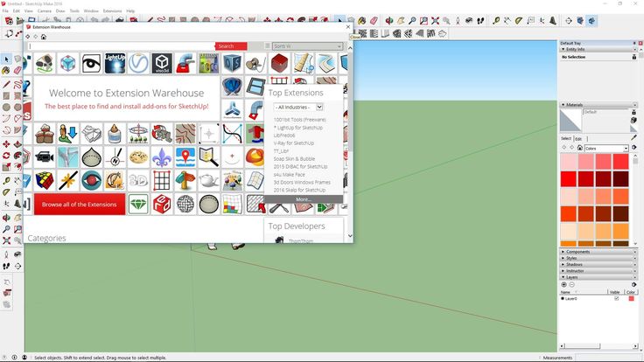Select the Eraser tool in top toolbar
The height and width of the screenshot is (362, 644).
pyautogui.click(x=374, y=20)
